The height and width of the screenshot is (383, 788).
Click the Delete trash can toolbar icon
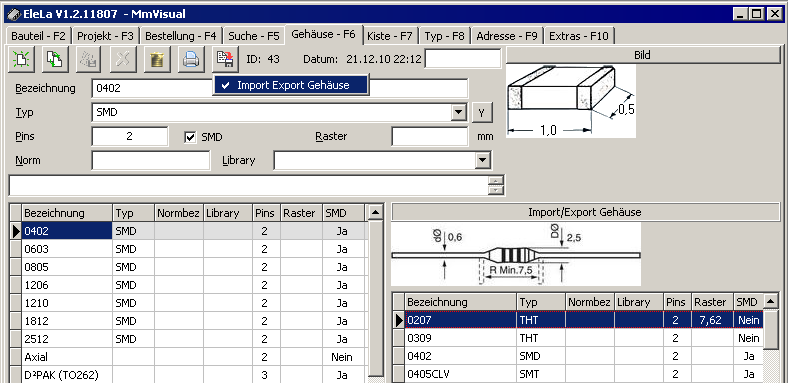[157, 59]
